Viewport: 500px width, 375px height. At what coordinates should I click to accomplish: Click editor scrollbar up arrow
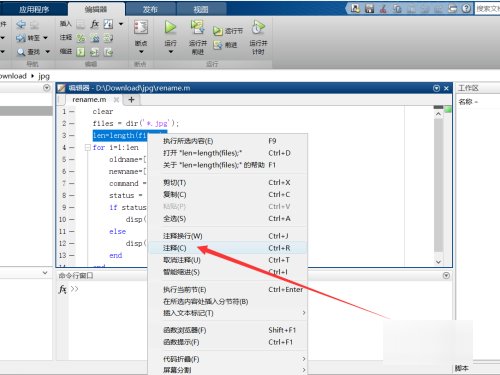point(438,114)
